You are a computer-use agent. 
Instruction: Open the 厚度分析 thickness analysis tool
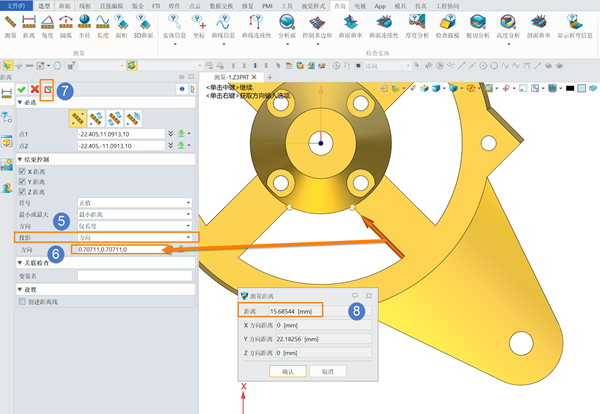(417, 26)
